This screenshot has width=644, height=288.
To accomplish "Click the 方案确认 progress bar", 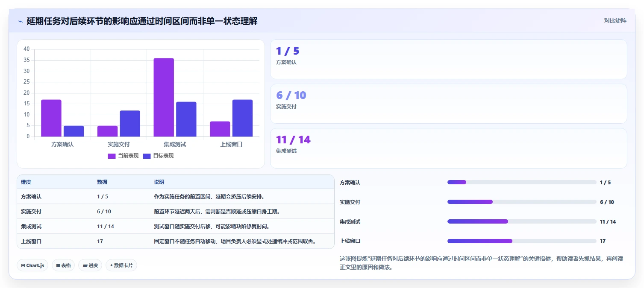I will coord(522,182).
